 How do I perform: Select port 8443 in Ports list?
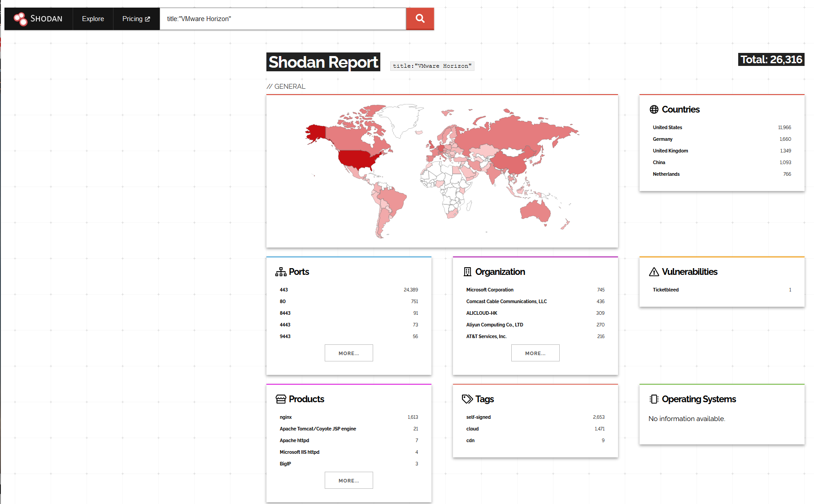click(349, 313)
